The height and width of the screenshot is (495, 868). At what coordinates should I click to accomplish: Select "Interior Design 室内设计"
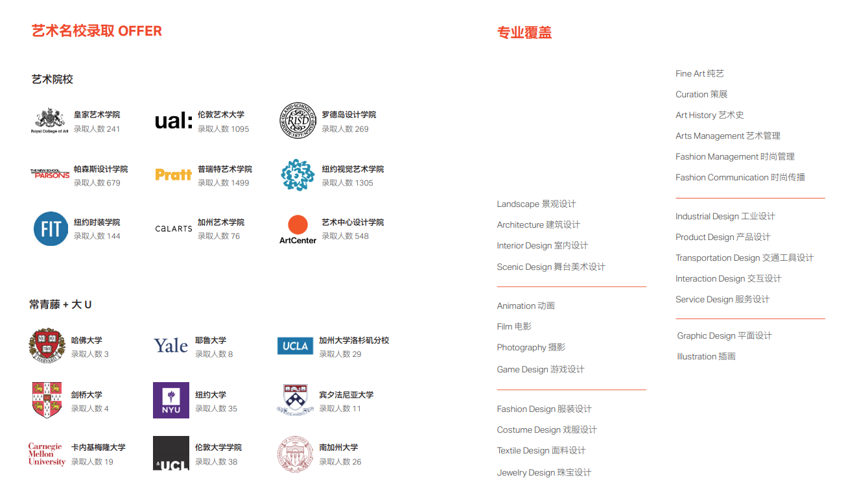tap(543, 246)
